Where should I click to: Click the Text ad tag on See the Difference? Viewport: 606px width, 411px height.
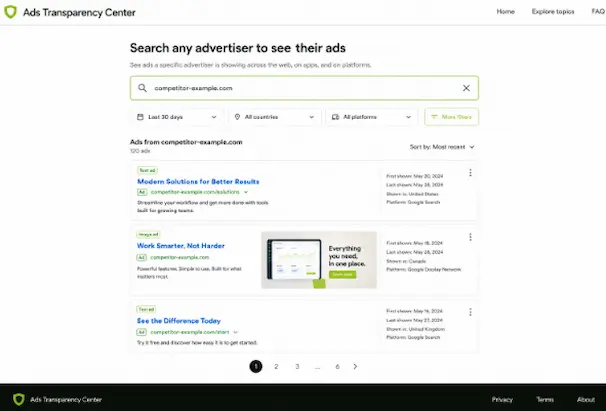[146, 309]
